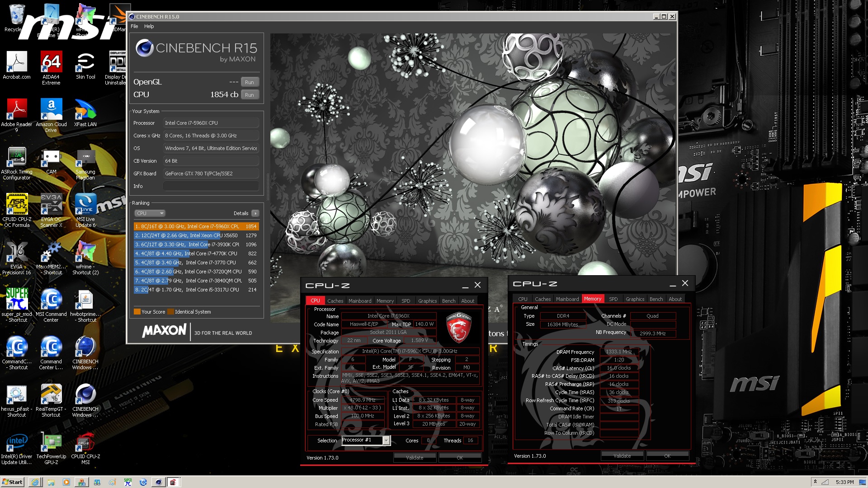Launch the XFast LAN desktop icon

coord(85,113)
